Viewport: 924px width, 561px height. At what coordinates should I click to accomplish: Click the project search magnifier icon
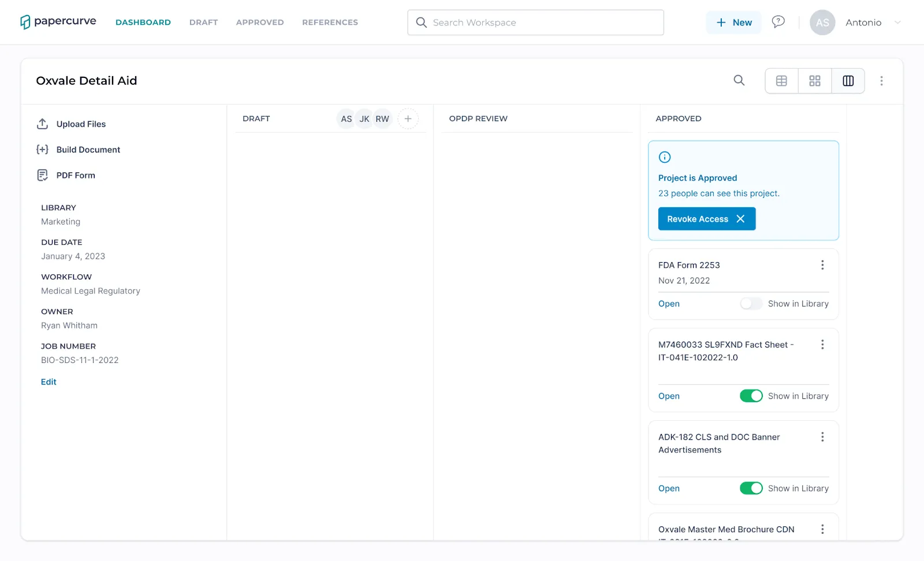[x=739, y=81]
